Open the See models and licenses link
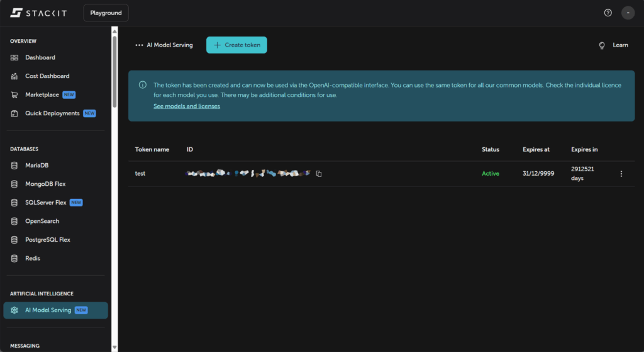The width and height of the screenshot is (644, 352). click(187, 106)
